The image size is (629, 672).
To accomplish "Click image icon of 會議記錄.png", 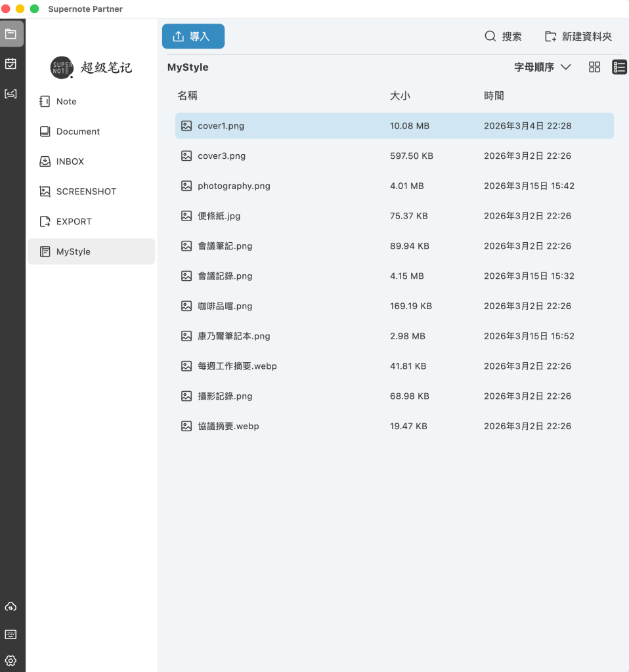I will tap(186, 276).
